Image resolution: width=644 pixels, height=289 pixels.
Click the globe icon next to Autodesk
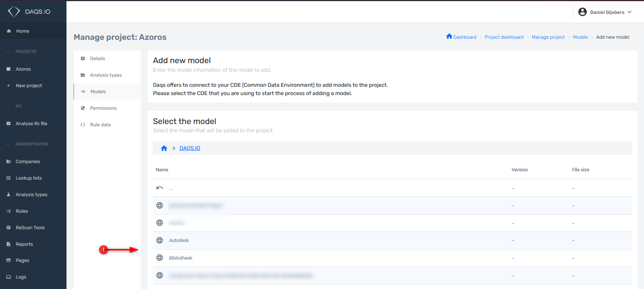(160, 241)
